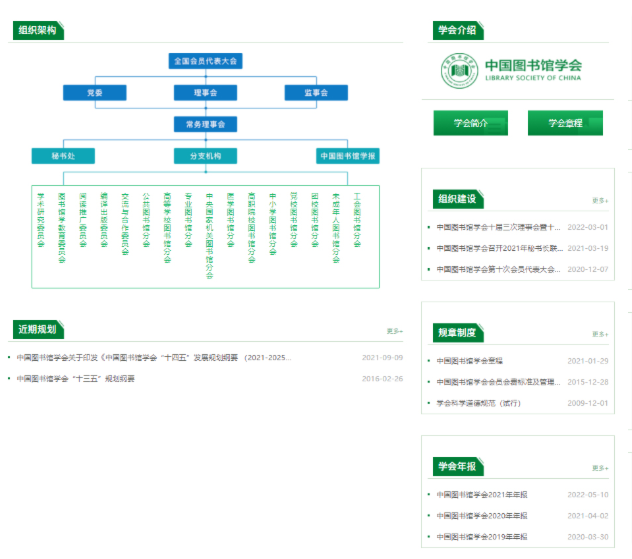Open the 交流与合作委员会 vertical link
The image size is (632, 559).
coord(125,224)
